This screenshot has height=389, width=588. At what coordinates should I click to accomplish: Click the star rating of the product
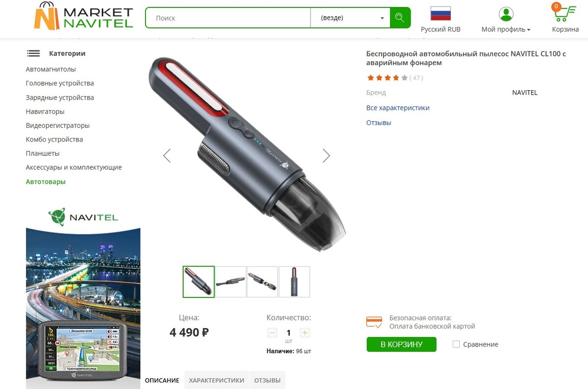click(x=387, y=78)
